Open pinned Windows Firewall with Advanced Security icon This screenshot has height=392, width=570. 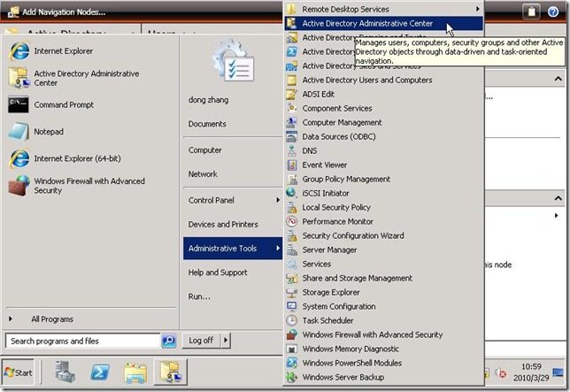click(x=19, y=186)
